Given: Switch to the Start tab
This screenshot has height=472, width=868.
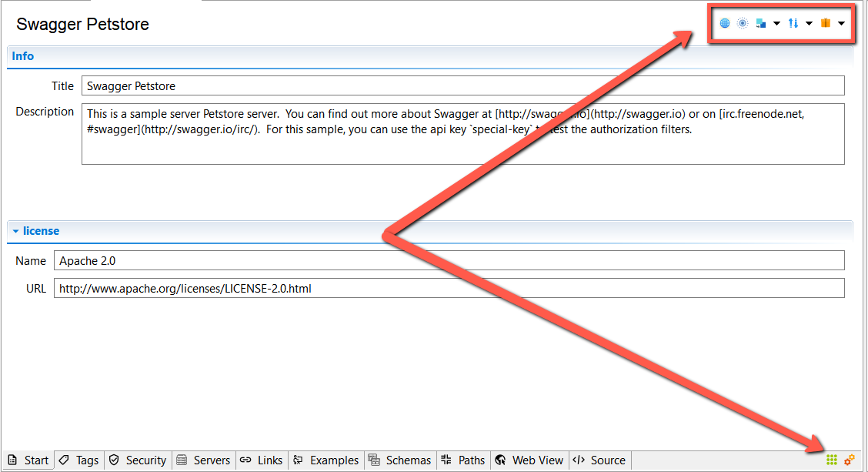Looking at the screenshot, I should click(x=28, y=460).
